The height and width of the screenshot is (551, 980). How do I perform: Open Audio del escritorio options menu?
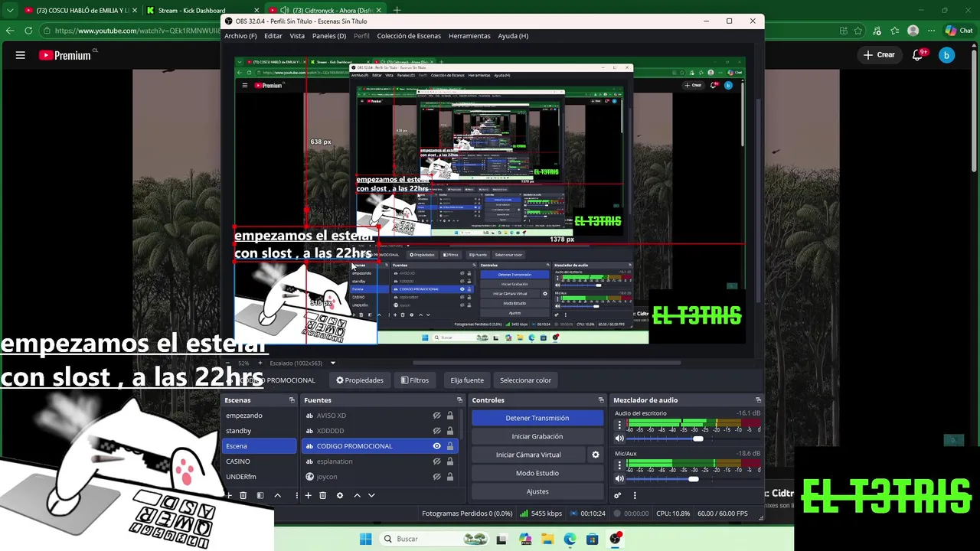click(619, 425)
